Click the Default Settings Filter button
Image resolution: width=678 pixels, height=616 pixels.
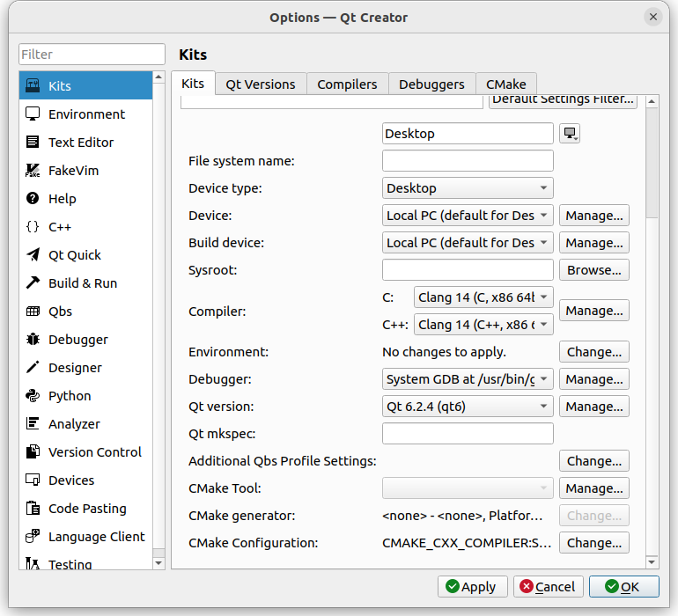click(563, 100)
